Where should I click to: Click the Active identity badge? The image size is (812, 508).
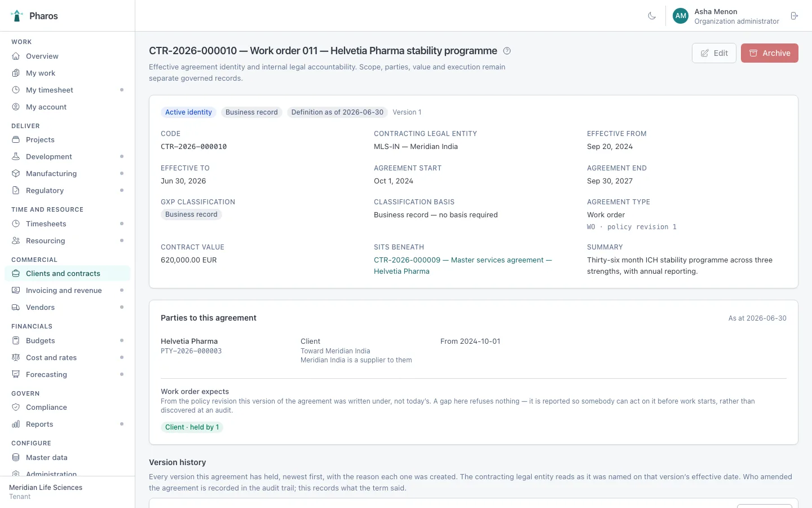188,112
